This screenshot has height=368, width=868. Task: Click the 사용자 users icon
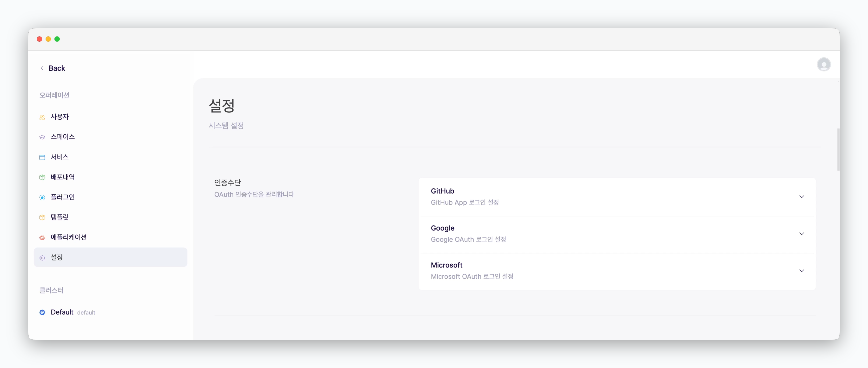click(x=42, y=117)
